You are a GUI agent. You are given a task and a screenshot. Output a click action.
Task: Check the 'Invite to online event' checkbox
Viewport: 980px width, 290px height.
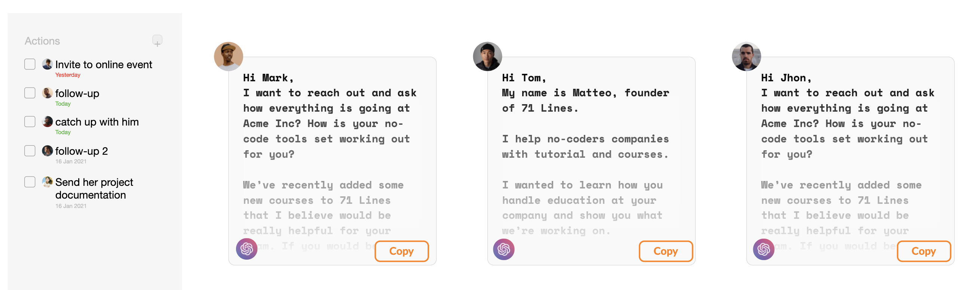tap(29, 64)
